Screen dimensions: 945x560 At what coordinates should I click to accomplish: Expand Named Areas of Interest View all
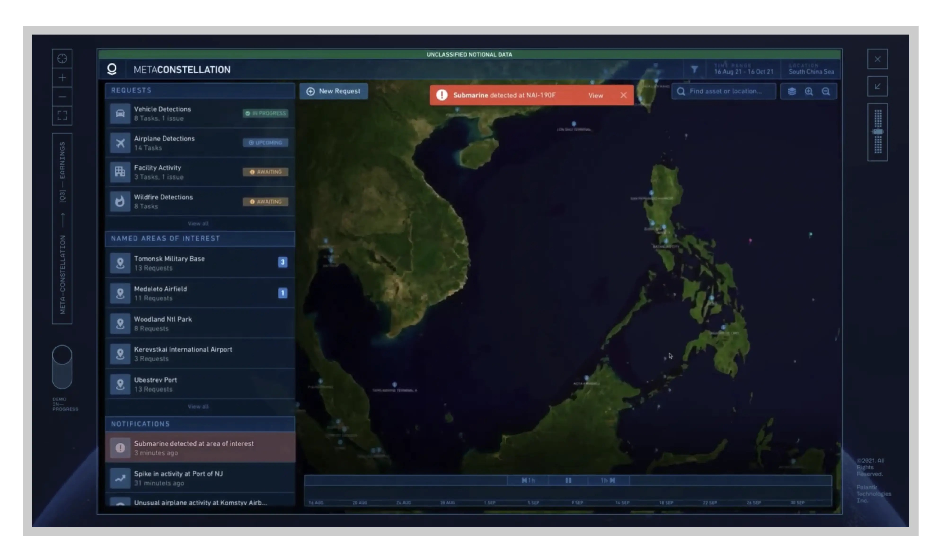click(x=199, y=406)
